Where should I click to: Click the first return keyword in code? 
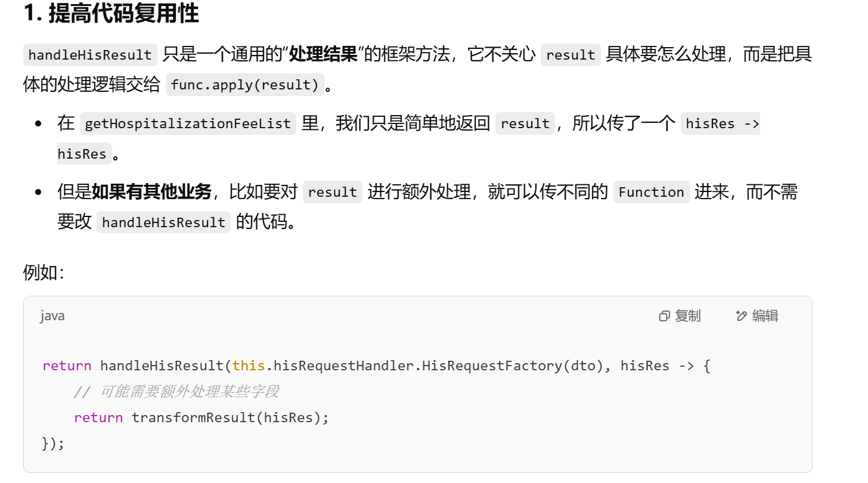click(x=67, y=365)
